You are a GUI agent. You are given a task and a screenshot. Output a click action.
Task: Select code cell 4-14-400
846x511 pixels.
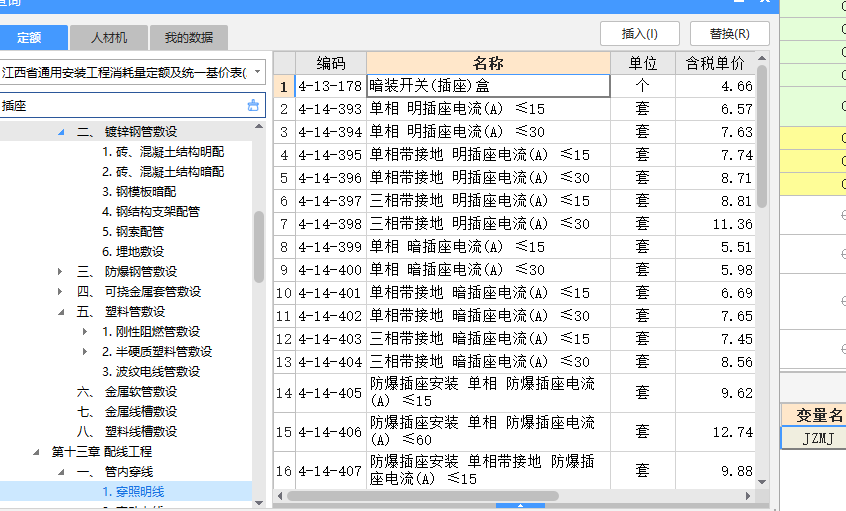pyautogui.click(x=331, y=270)
